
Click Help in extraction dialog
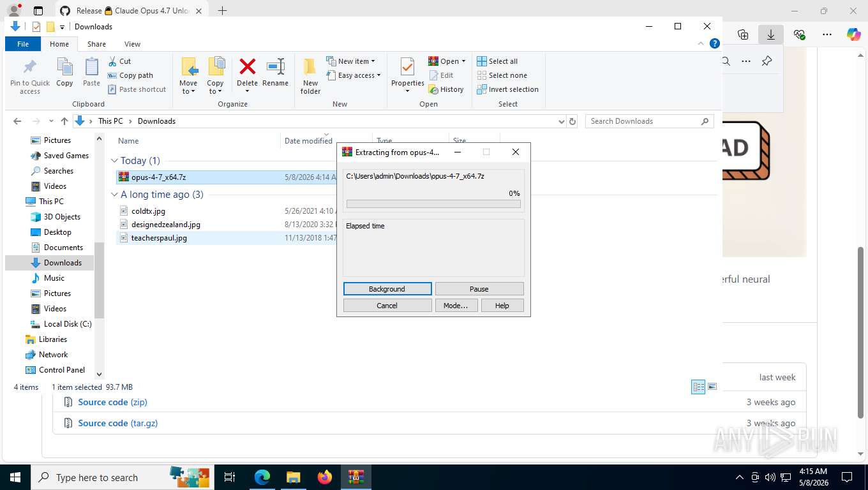(x=502, y=306)
